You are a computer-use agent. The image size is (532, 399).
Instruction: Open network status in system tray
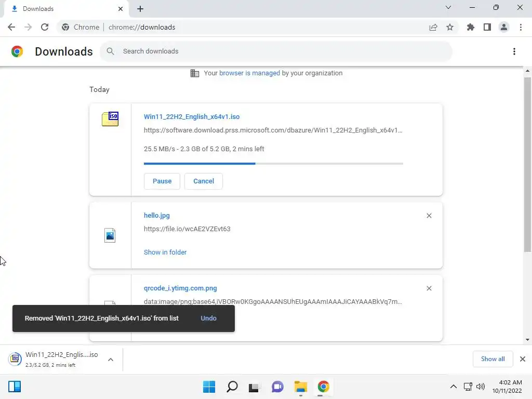coord(468,387)
